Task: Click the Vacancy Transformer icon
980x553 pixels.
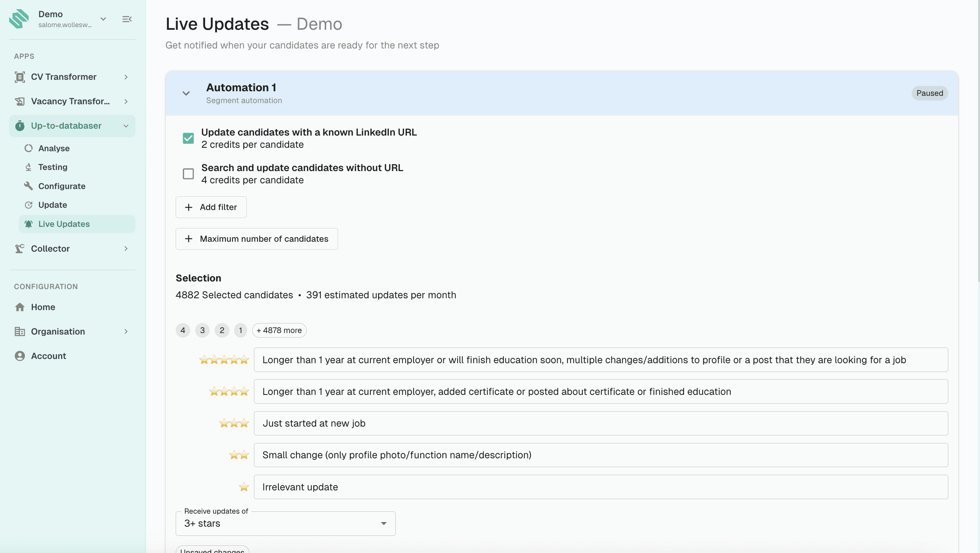Action: (x=20, y=101)
